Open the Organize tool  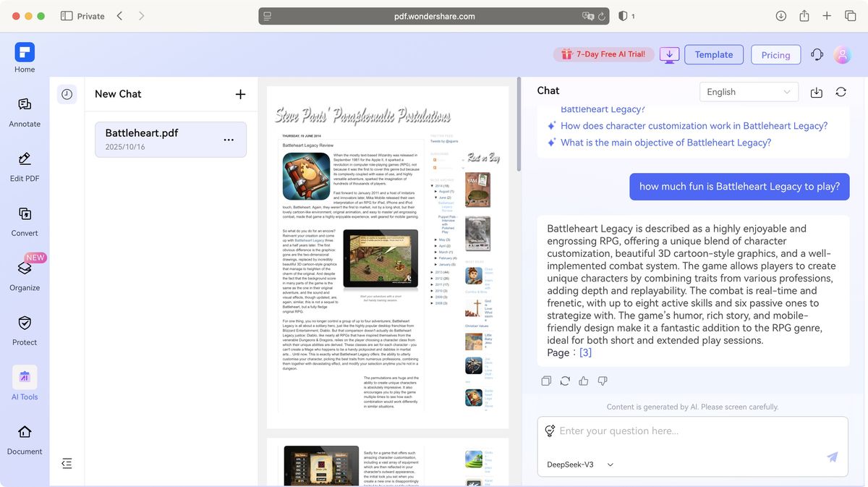click(x=24, y=275)
